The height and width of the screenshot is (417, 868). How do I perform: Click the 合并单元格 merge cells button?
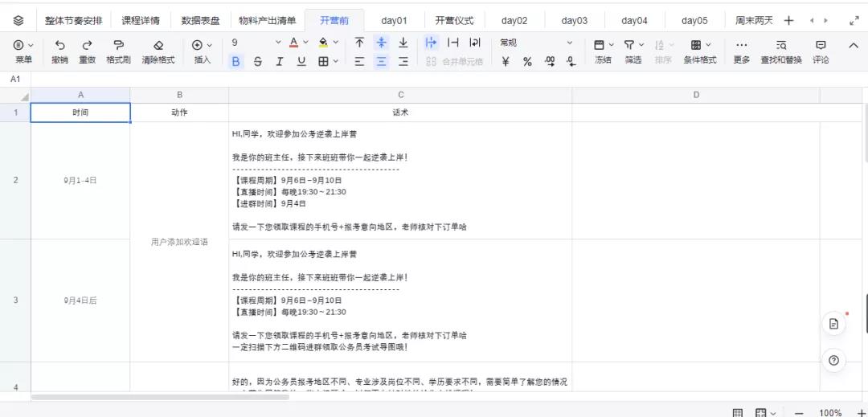(x=454, y=61)
